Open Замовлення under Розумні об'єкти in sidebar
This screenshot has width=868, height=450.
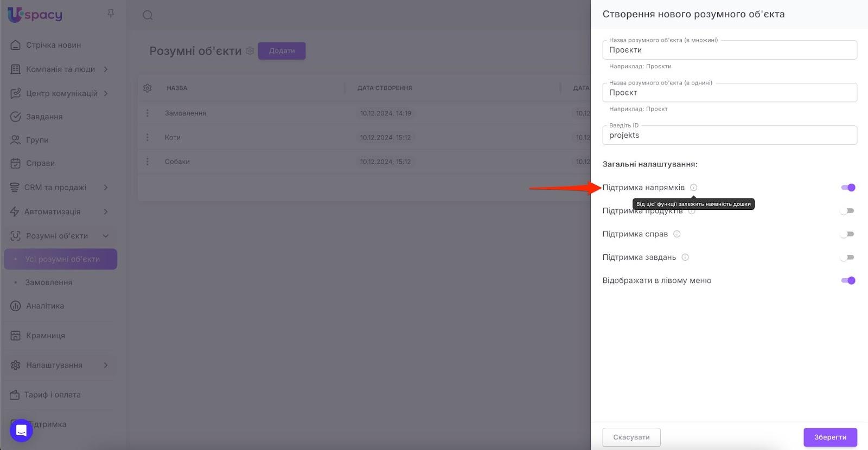coord(49,282)
